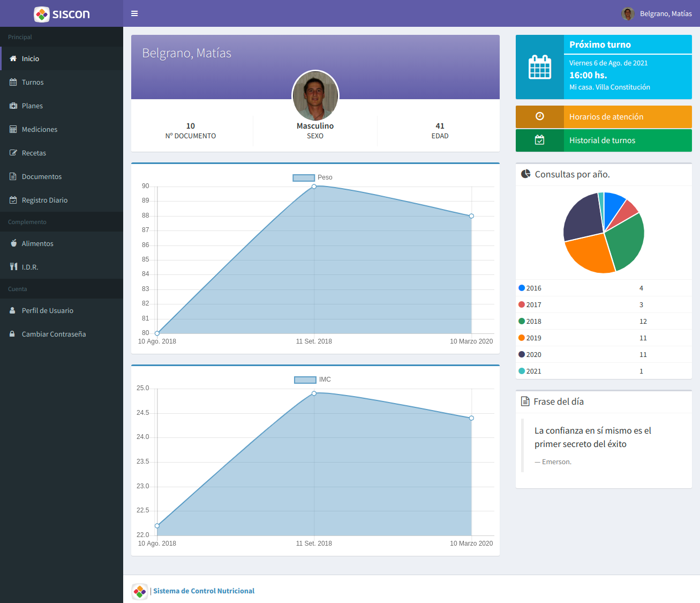Click the clock icon for Horarios de atención
This screenshot has width=700, height=603.
(539, 116)
